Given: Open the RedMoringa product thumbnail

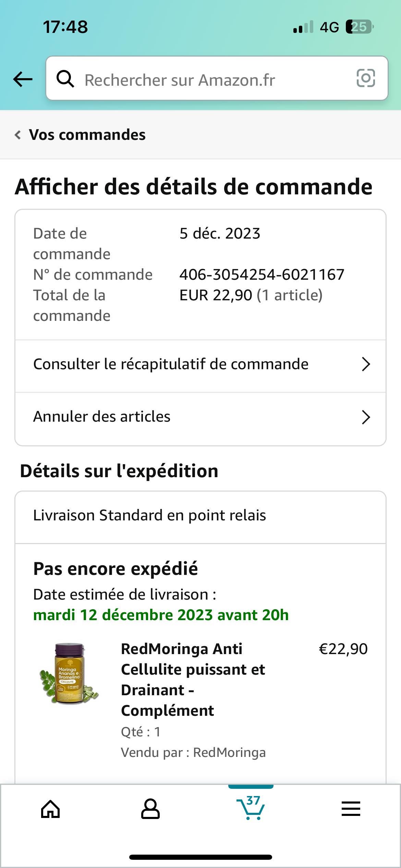Looking at the screenshot, I should (69, 674).
